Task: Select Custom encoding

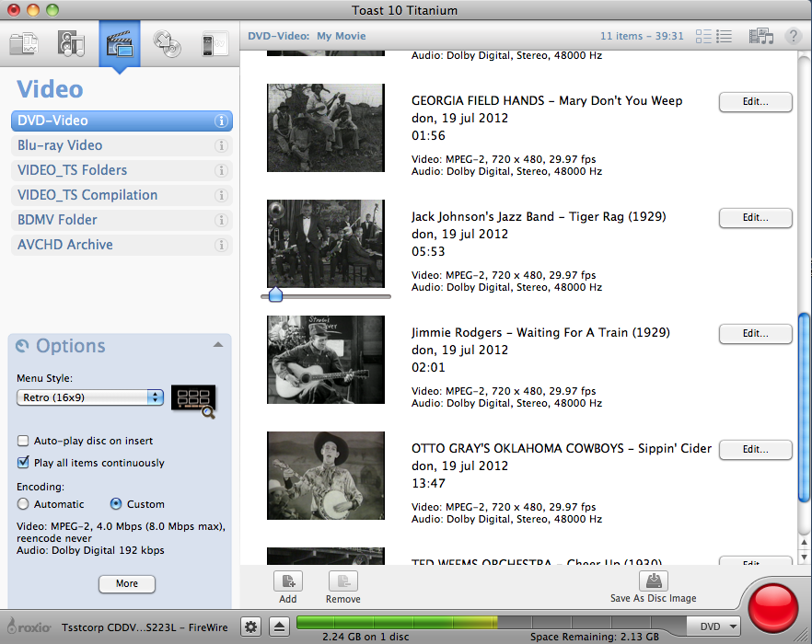Action: click(x=116, y=504)
